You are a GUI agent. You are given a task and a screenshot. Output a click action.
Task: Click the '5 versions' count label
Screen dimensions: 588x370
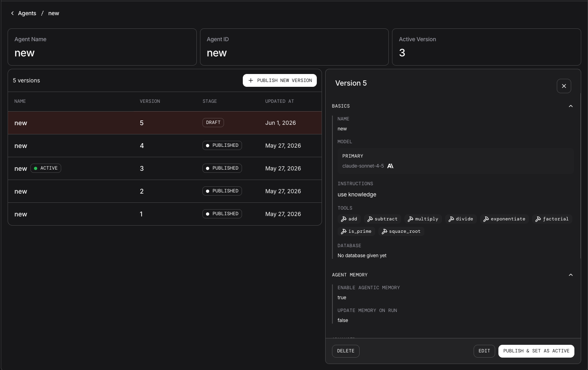coord(26,80)
